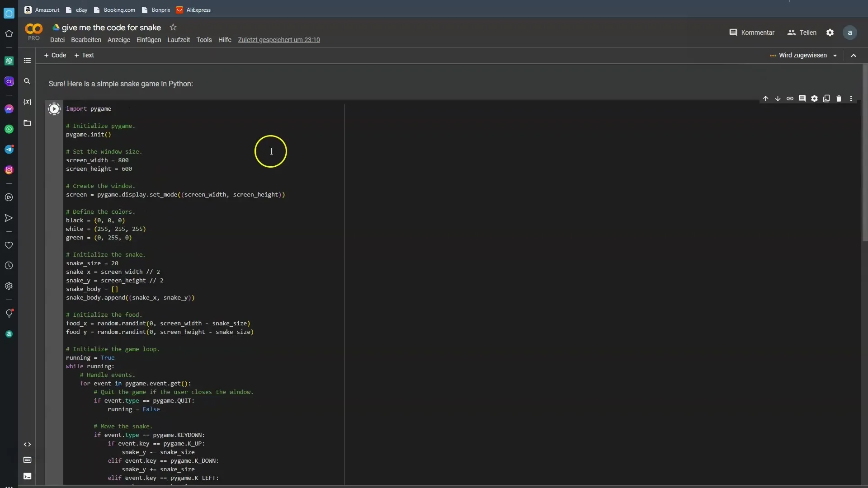Open ChatGPT in the browser sidebar
Viewport: 868px width, 488px height.
pos(9,61)
